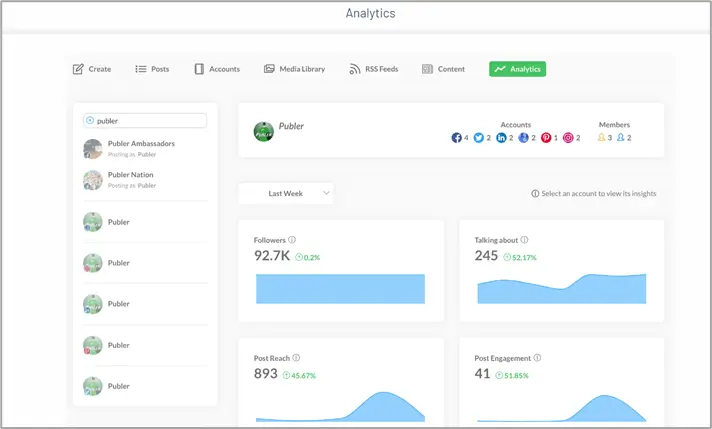This screenshot has height=429, width=712.
Task: Click the Members label
Action: click(x=614, y=124)
